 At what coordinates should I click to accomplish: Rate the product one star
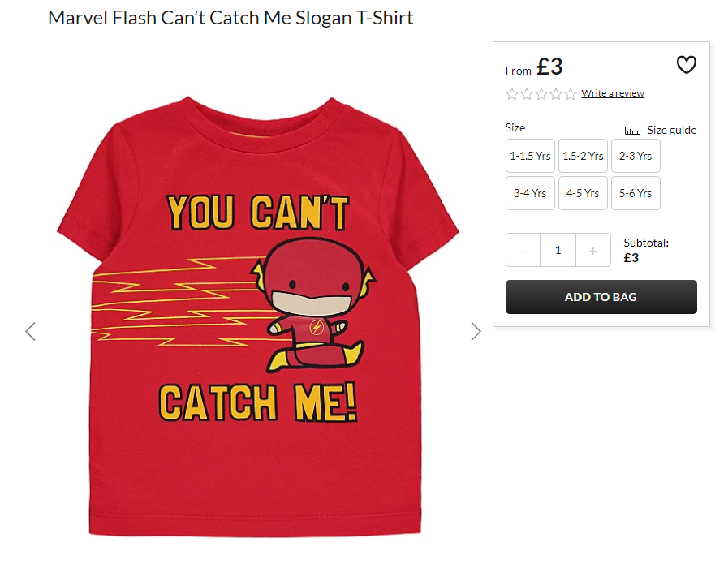point(511,94)
